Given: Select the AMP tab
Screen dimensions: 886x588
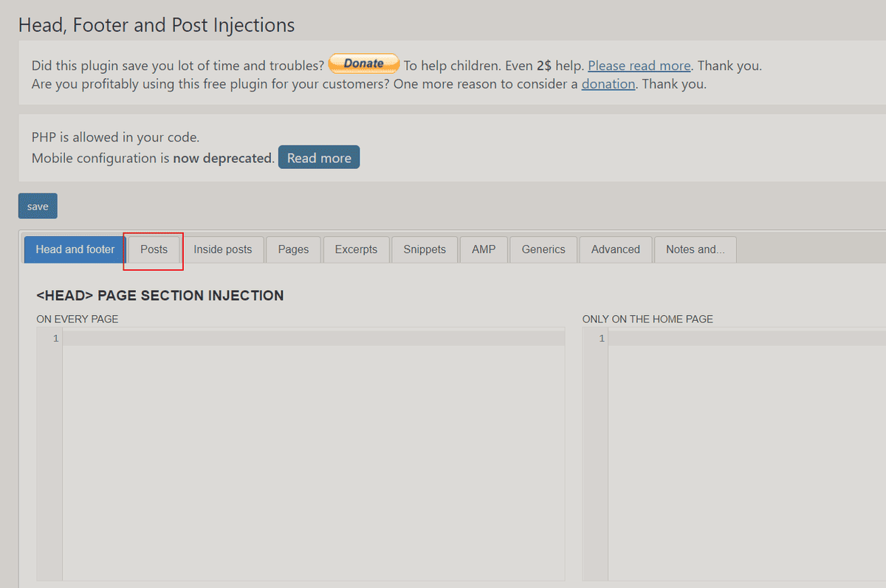Looking at the screenshot, I should (484, 249).
